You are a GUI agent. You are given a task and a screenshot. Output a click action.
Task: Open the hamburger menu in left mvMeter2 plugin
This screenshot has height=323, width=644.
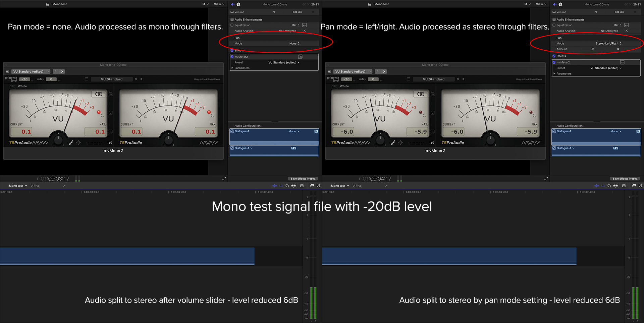[x=87, y=79]
